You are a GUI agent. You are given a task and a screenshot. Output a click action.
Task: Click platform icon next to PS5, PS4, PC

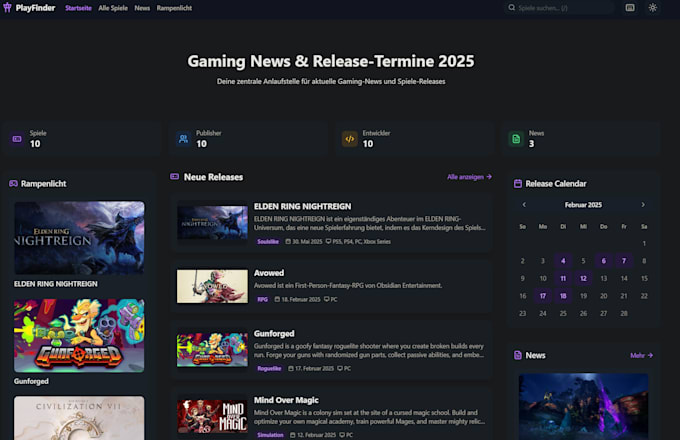(328, 241)
